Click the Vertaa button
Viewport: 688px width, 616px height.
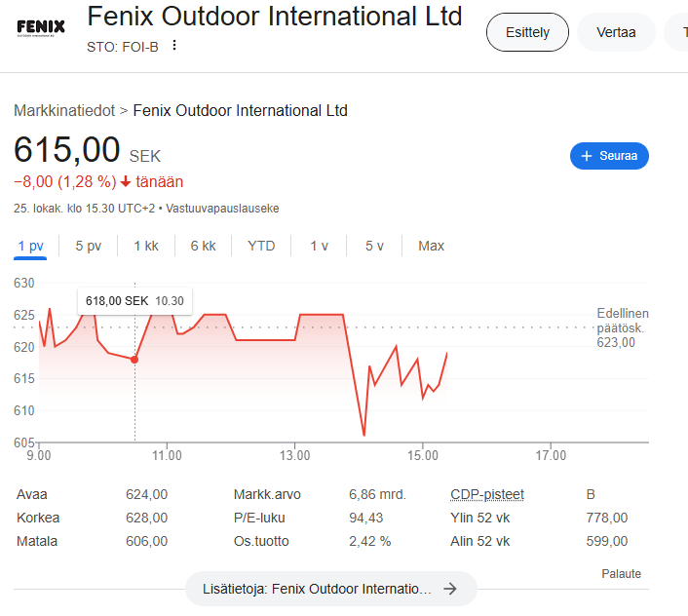(x=616, y=32)
